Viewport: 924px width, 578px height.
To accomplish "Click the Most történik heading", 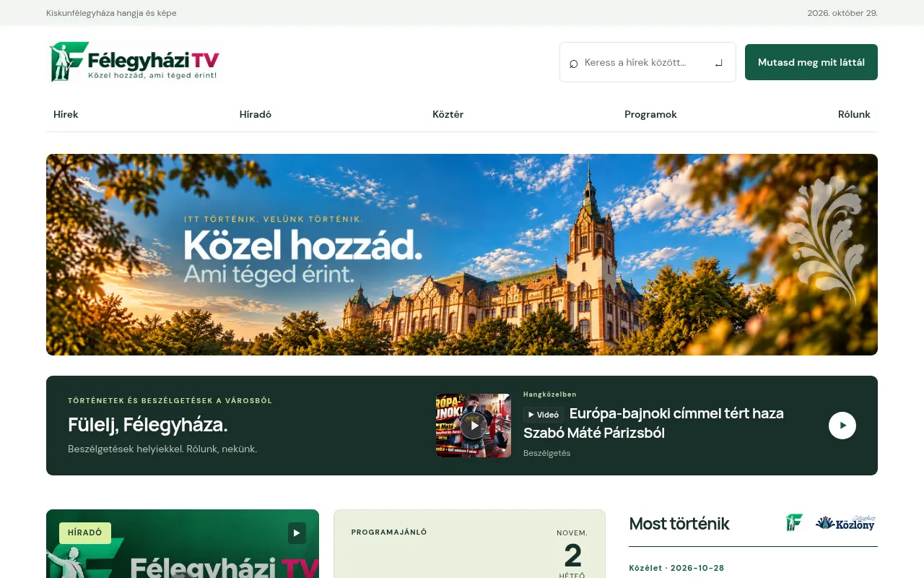I will pyautogui.click(x=679, y=524).
